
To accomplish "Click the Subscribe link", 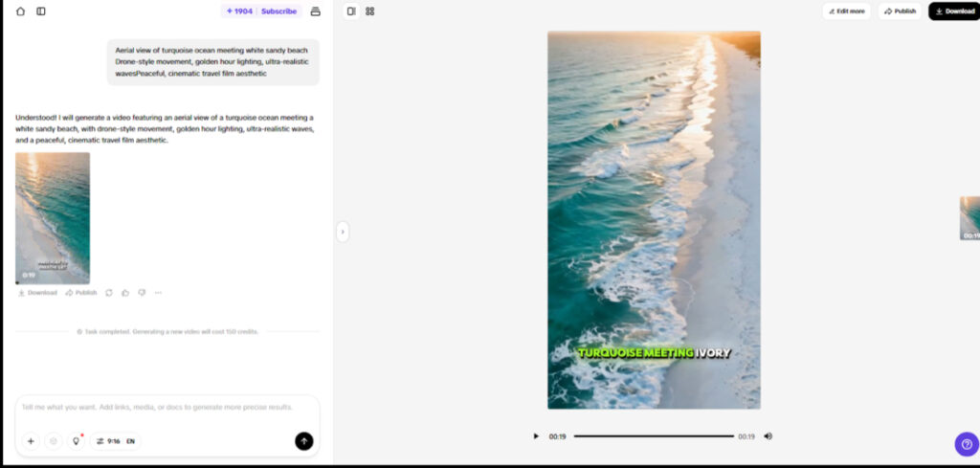I will [278, 11].
